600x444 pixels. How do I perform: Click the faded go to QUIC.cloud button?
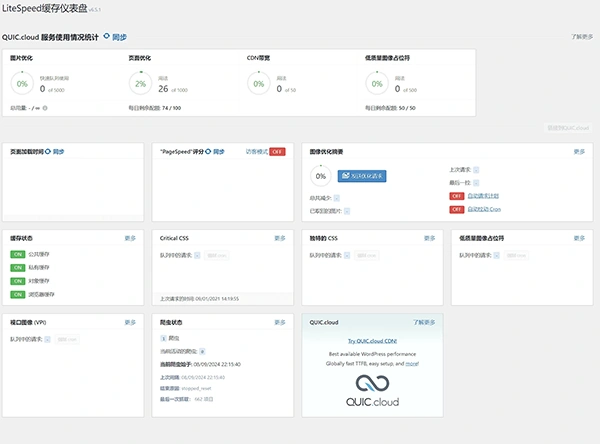(568, 128)
